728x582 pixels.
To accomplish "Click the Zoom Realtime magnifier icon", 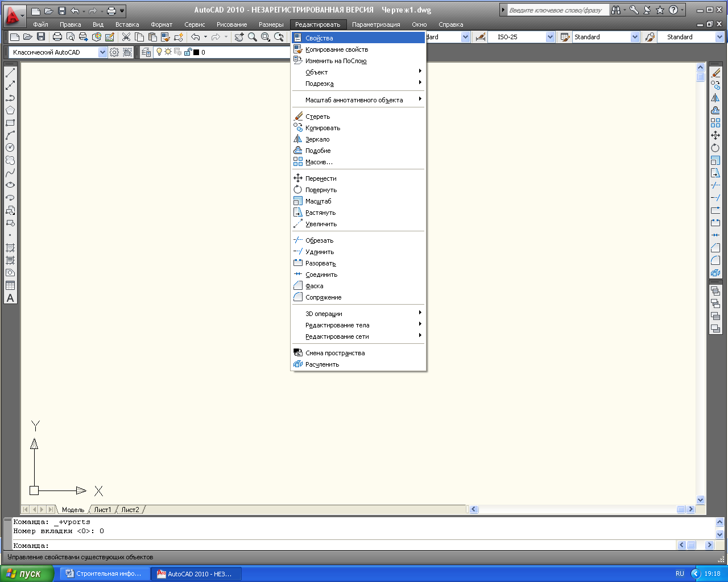I will click(253, 37).
